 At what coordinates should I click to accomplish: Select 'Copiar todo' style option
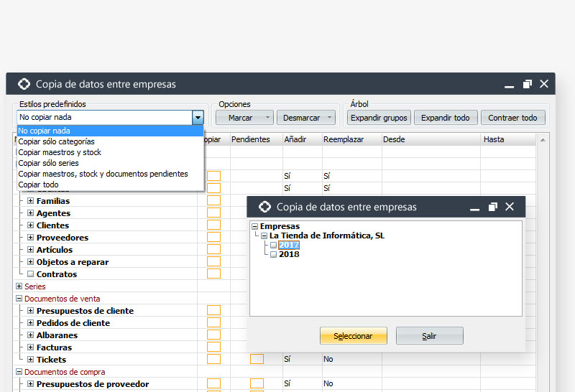(x=38, y=185)
